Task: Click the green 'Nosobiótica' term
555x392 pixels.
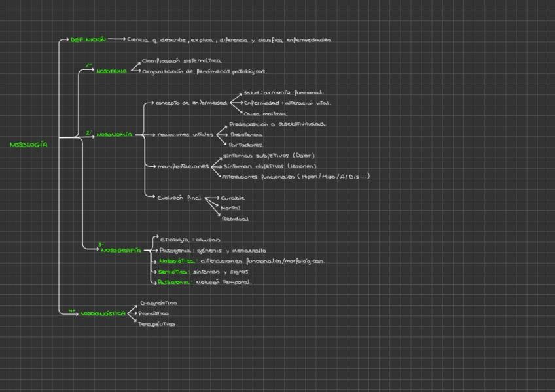Action: coord(177,261)
